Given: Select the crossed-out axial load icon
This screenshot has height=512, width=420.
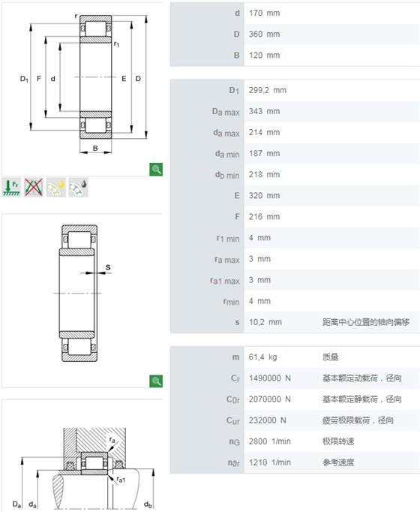Looking at the screenshot, I should (34, 187).
